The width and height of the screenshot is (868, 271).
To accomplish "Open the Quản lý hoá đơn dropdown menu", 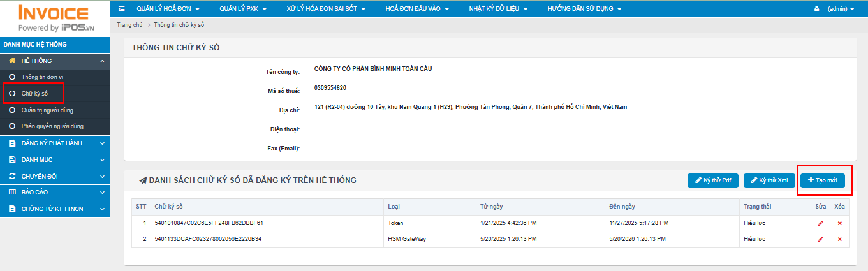I will pos(168,9).
